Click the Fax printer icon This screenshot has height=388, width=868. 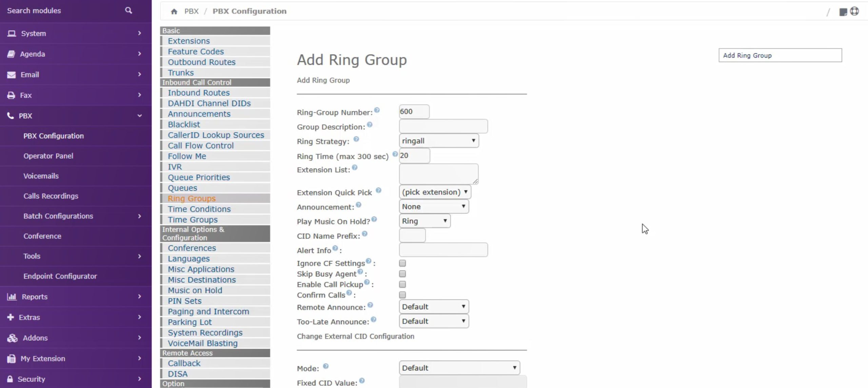(11, 95)
